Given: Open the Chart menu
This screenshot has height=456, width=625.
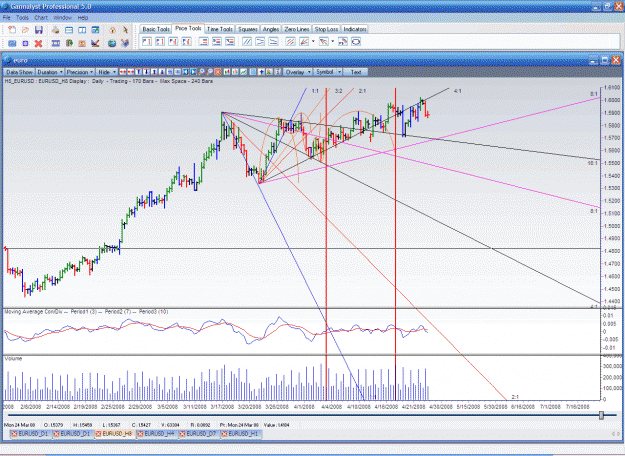Looking at the screenshot, I should click(x=41, y=18).
